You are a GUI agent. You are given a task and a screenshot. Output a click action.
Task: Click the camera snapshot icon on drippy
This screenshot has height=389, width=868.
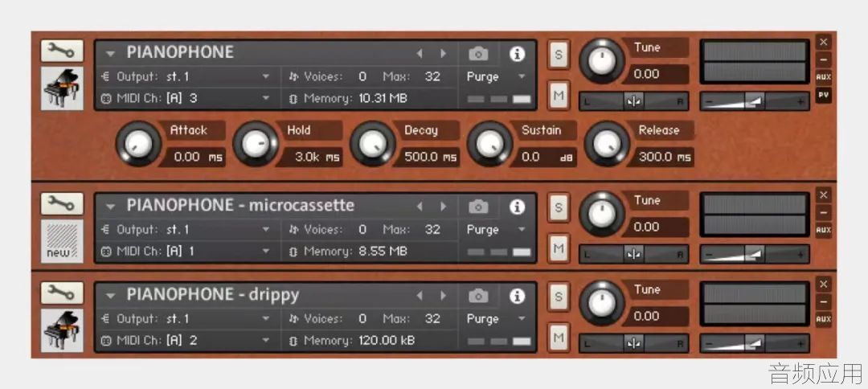(x=479, y=296)
